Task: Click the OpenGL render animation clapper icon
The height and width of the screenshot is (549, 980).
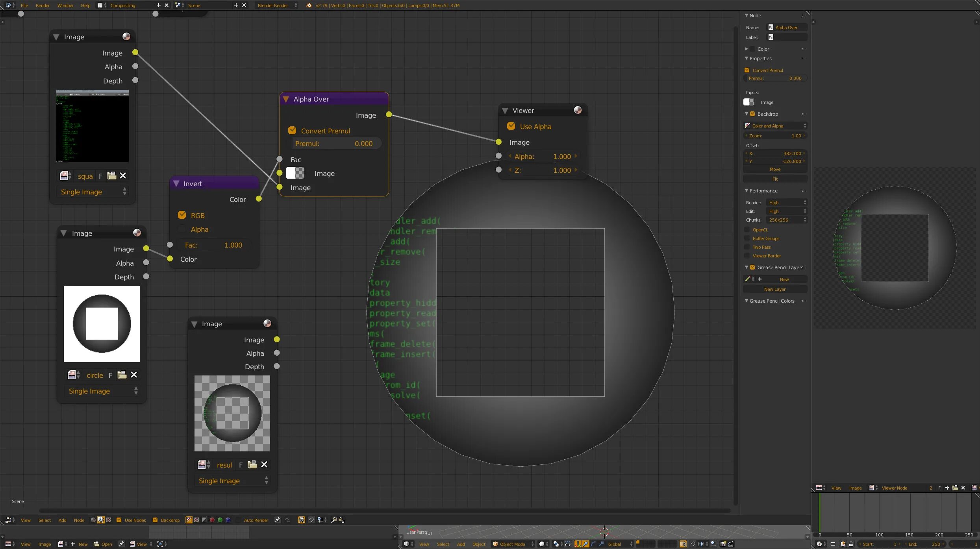Action: click(x=731, y=544)
